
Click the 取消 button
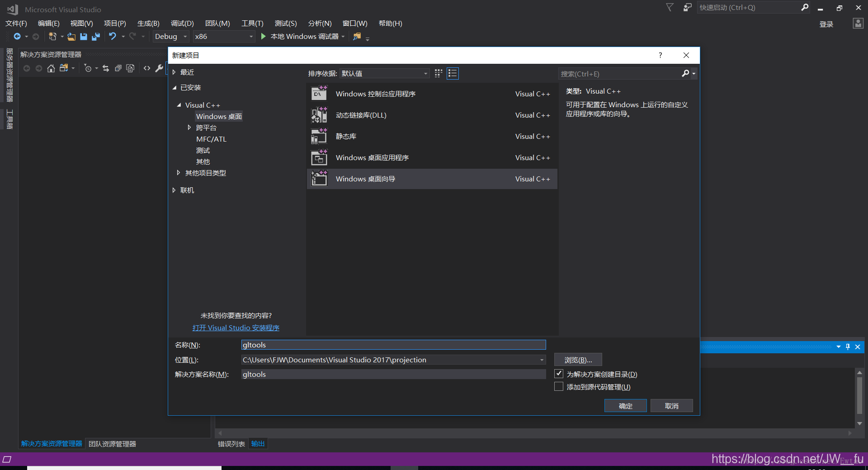[672, 406]
